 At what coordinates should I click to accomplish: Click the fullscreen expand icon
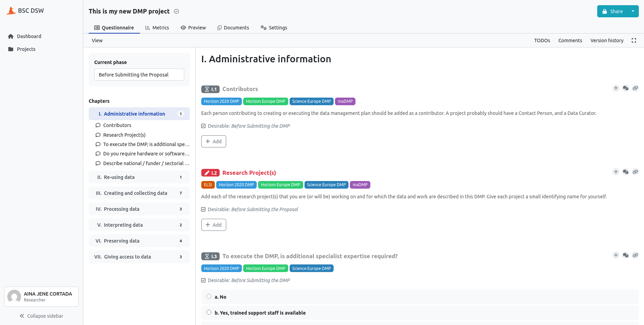pyautogui.click(x=634, y=40)
